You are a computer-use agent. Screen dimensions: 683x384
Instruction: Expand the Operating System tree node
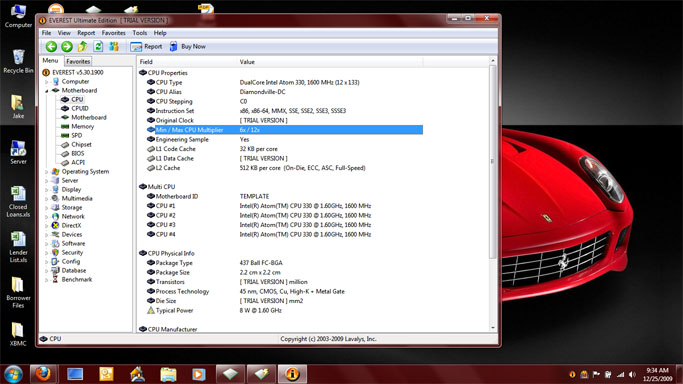click(x=47, y=172)
